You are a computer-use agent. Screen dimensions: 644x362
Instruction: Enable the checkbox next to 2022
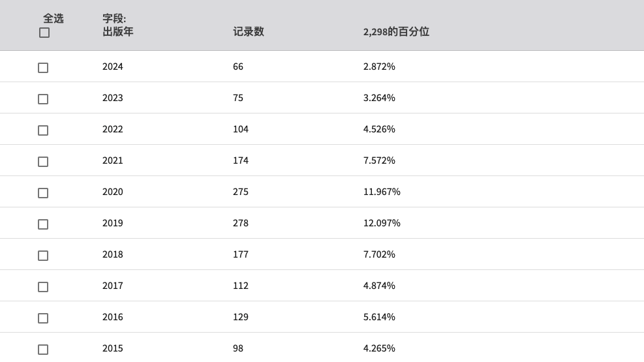coord(43,130)
